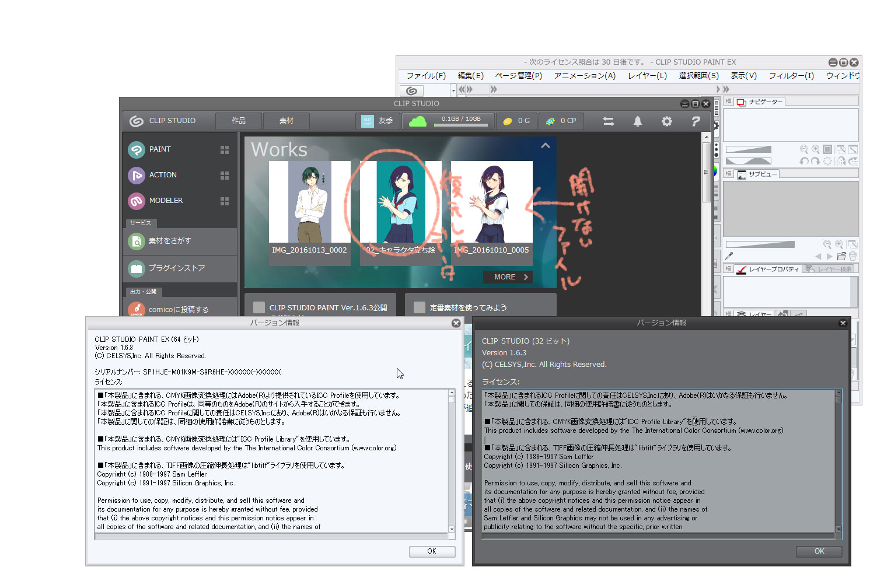
Task: Open the 友季 user account profile
Action: (x=378, y=121)
